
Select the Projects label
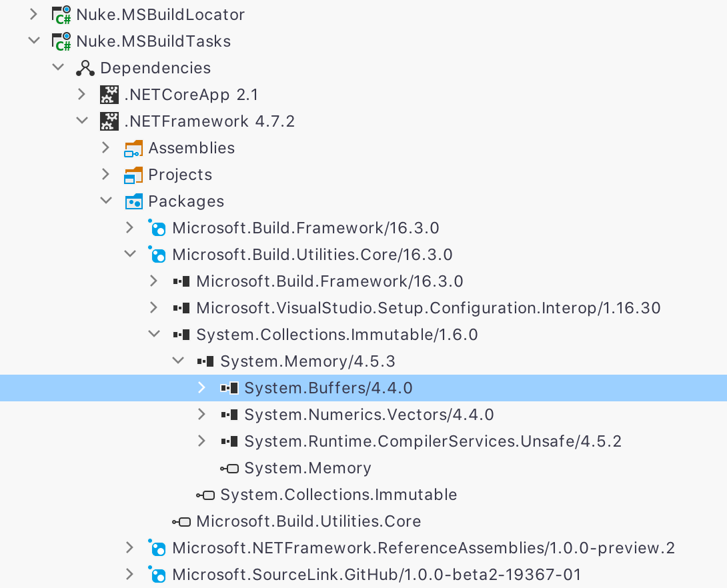[180, 175]
